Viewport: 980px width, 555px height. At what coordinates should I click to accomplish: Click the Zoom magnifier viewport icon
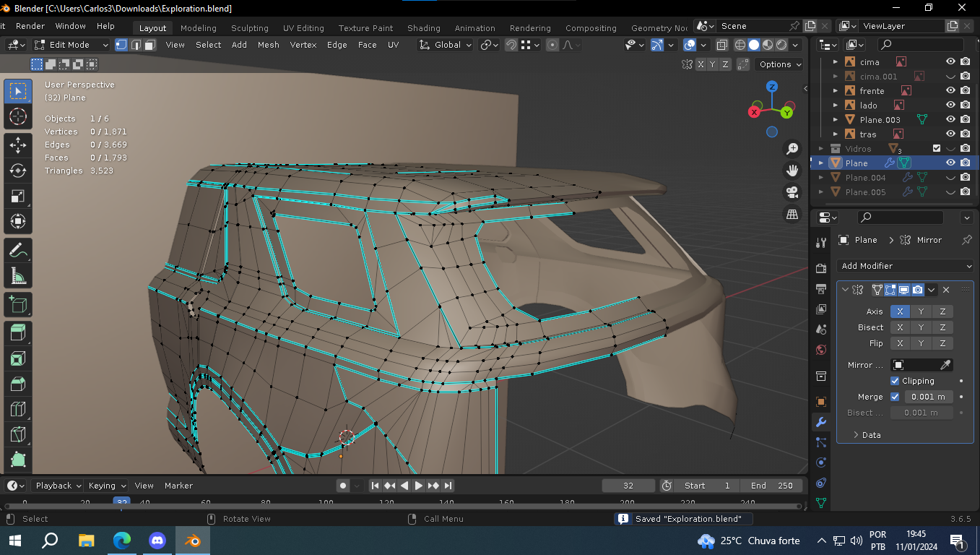(x=792, y=148)
